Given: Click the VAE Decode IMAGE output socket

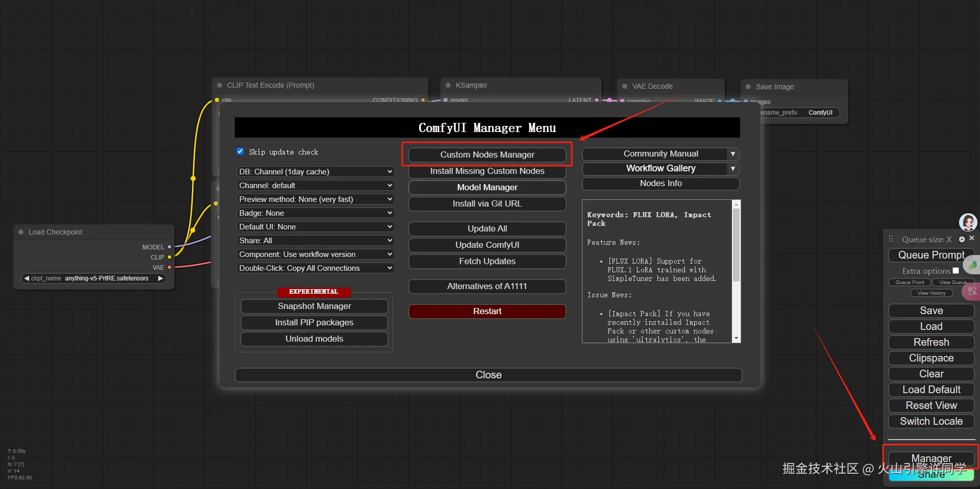Looking at the screenshot, I should tap(720, 101).
